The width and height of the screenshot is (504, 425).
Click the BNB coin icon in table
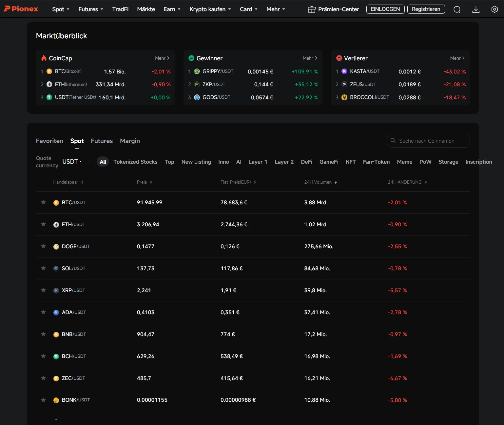pos(56,334)
